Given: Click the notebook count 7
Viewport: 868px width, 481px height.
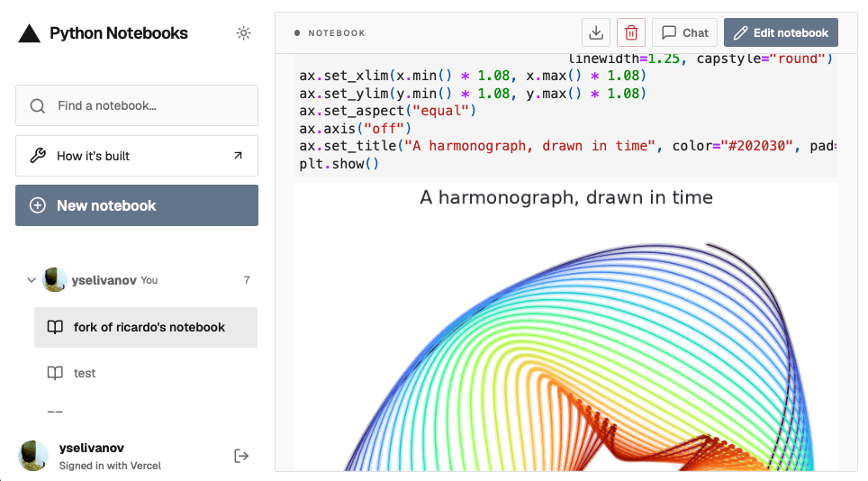Looking at the screenshot, I should pos(247,280).
